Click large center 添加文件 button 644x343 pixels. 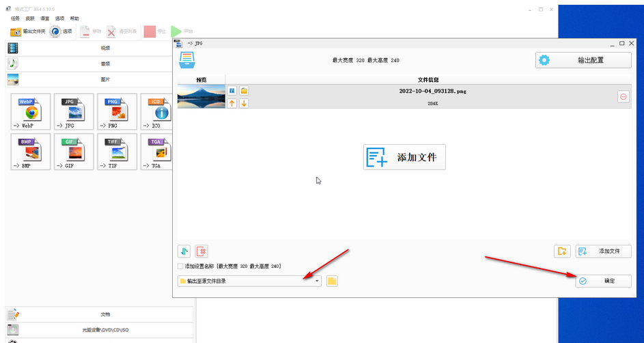404,157
